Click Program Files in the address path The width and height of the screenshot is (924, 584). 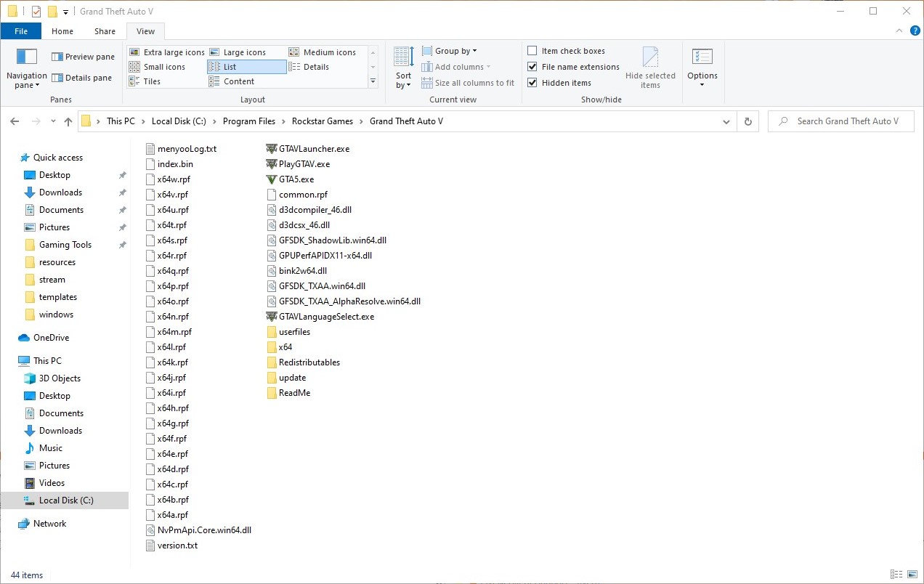click(x=249, y=121)
